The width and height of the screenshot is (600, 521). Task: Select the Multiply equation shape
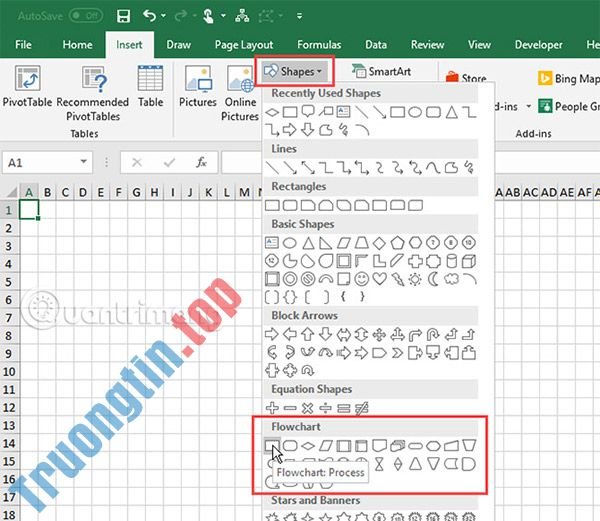pos(307,408)
